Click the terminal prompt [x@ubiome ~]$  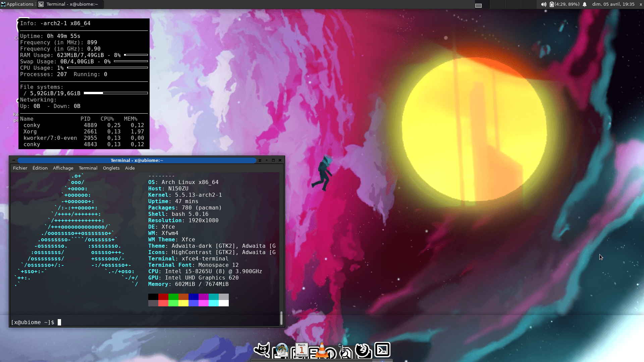(33, 322)
